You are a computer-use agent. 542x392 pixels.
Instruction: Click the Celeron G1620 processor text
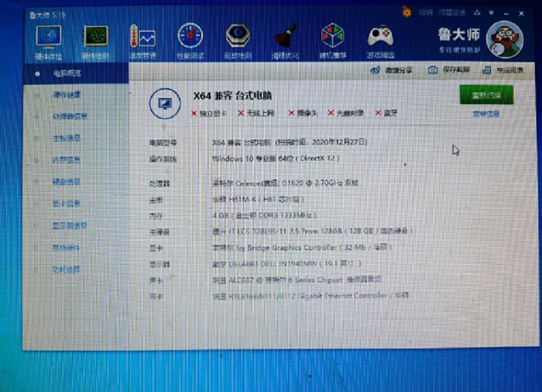285,183
